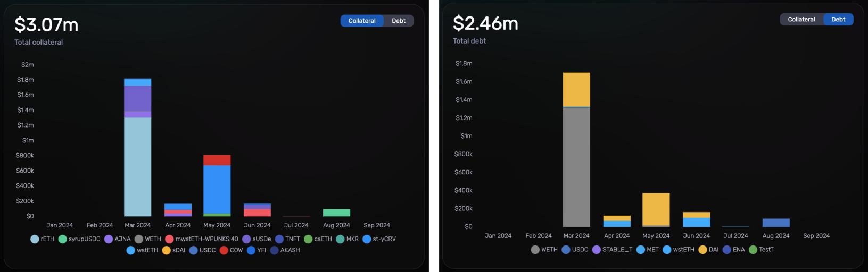
Task: Click the green Aug 2024 collateral bar
Action: (336, 212)
